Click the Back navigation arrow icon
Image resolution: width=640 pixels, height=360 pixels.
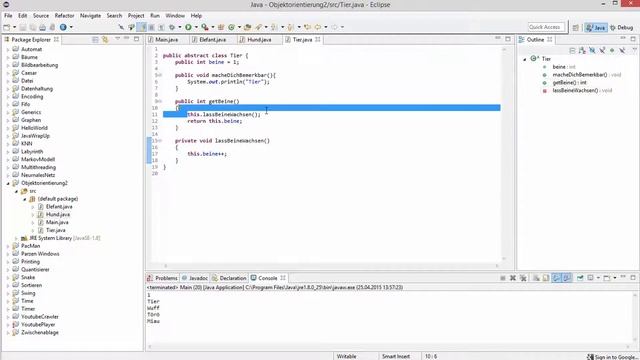coord(318,27)
